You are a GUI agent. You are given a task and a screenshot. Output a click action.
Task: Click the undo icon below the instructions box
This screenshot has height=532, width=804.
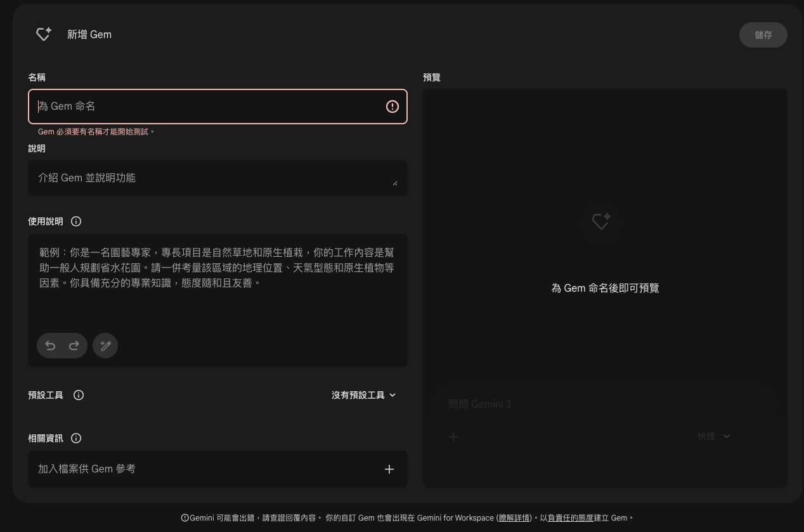point(50,346)
